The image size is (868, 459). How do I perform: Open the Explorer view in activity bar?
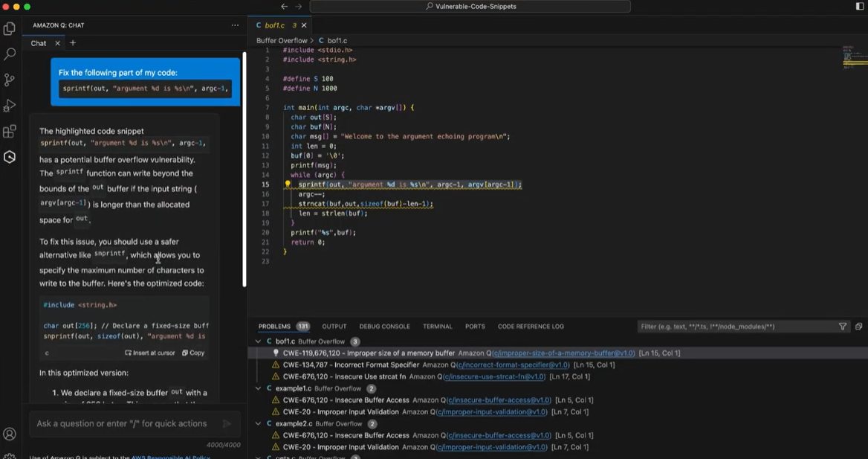coord(10,29)
